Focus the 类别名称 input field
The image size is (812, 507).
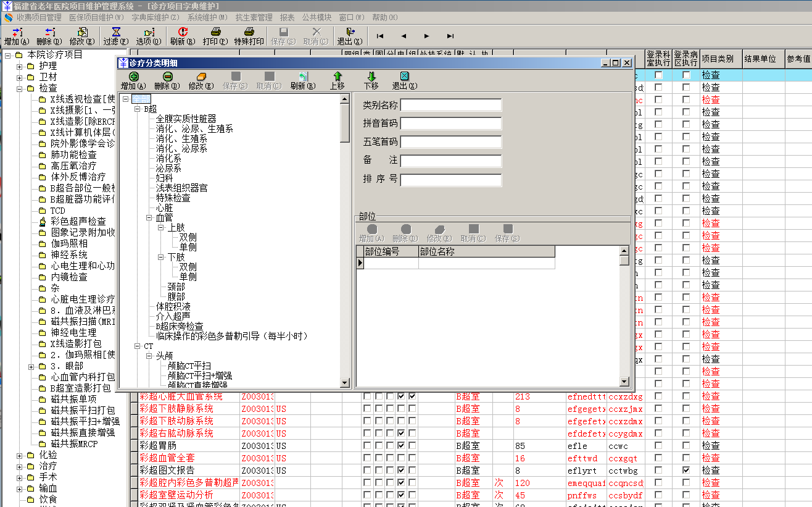coord(451,105)
